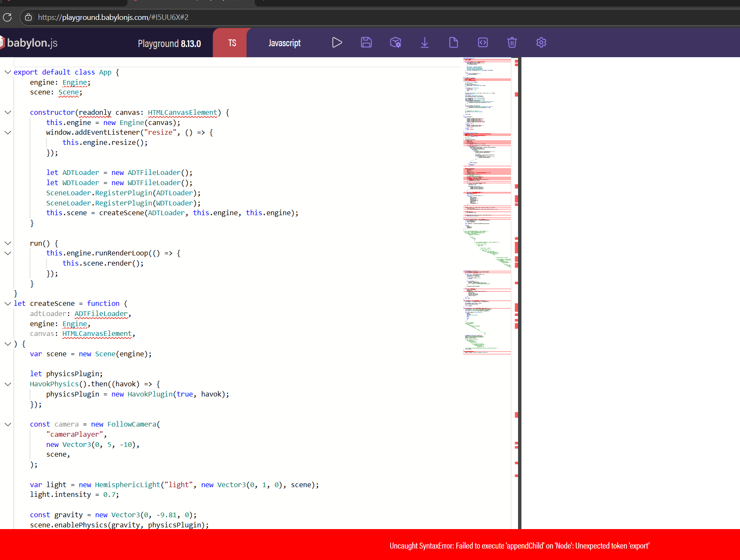Screen dimensions: 740x560
Task: Click 'const gravity = new Vector3' line
Action: coord(113,515)
